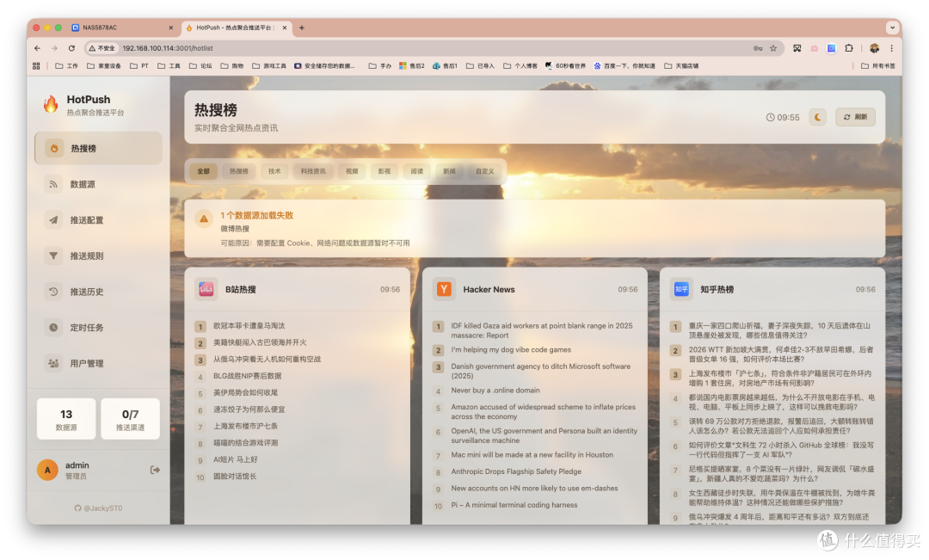Open Zhihu item about 重庆一家四口爬山祈福
The image size is (929, 560).
pyautogui.click(x=779, y=330)
